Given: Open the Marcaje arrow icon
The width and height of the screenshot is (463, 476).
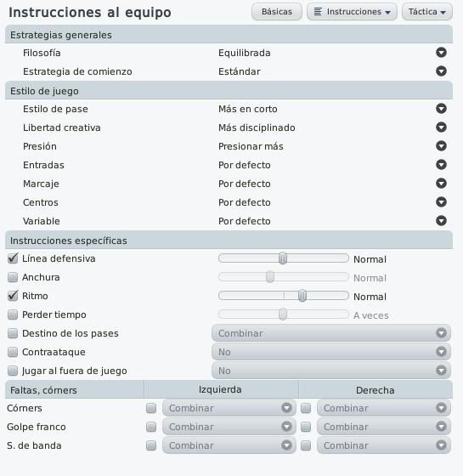Looking at the screenshot, I should 441,184.
